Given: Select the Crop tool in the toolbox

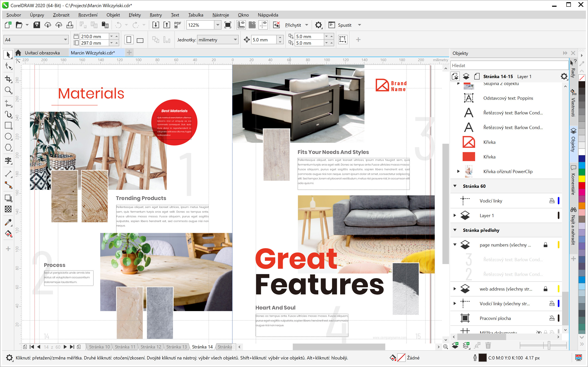Looking at the screenshot, I should (x=8, y=79).
